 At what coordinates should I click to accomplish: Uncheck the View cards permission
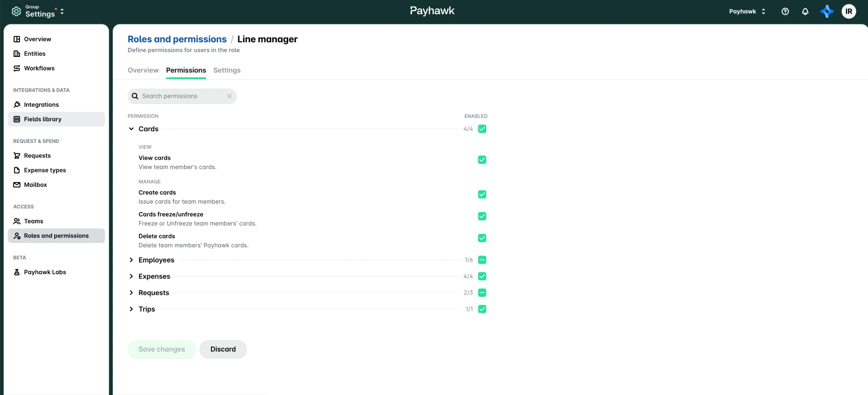[482, 160]
